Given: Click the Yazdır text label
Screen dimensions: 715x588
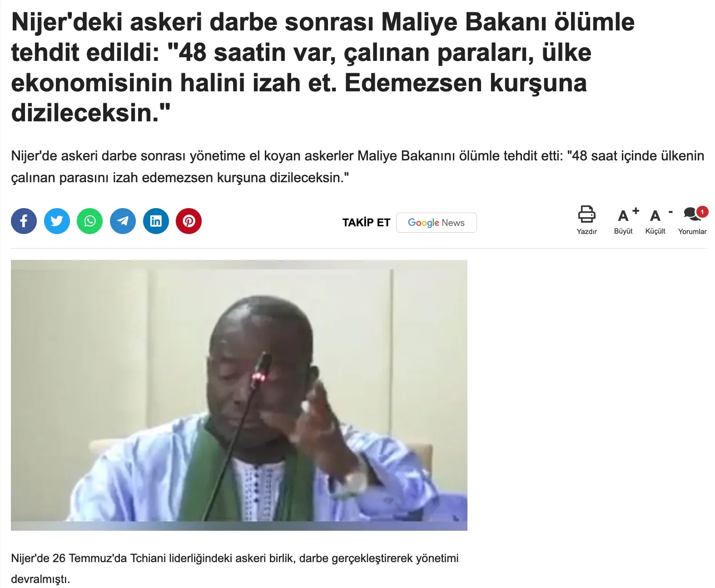Looking at the screenshot, I should (586, 232).
